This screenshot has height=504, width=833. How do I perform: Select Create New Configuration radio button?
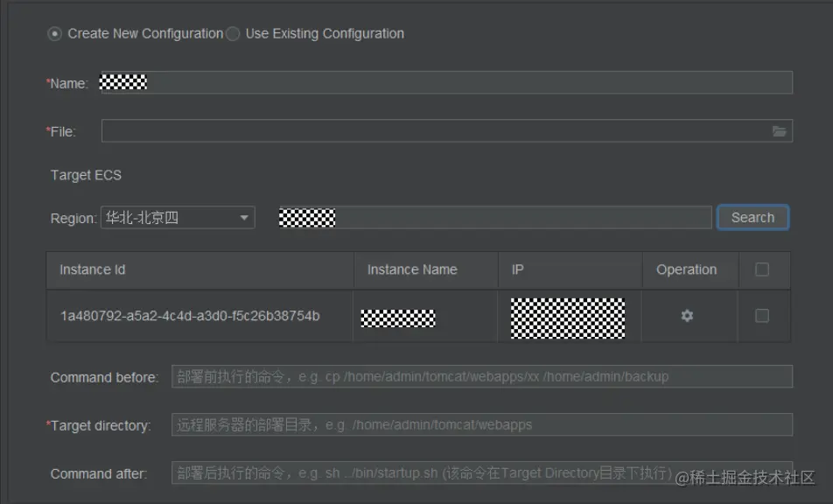tap(55, 34)
